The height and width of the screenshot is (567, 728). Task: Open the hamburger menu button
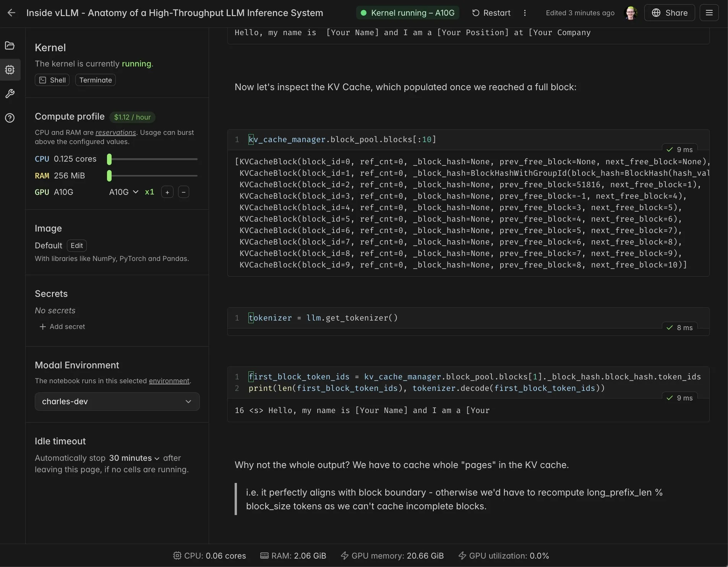[709, 13]
